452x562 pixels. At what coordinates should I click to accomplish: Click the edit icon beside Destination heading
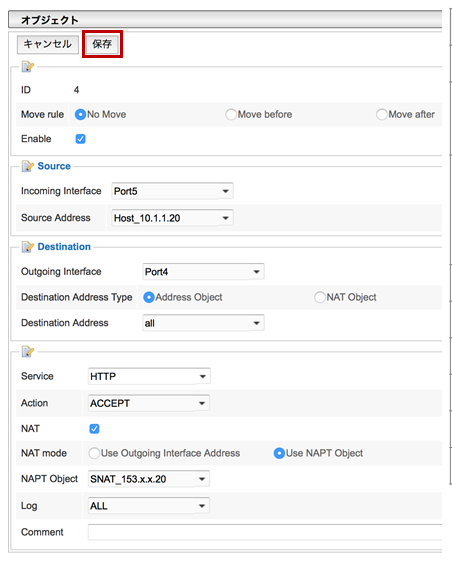tap(28, 247)
